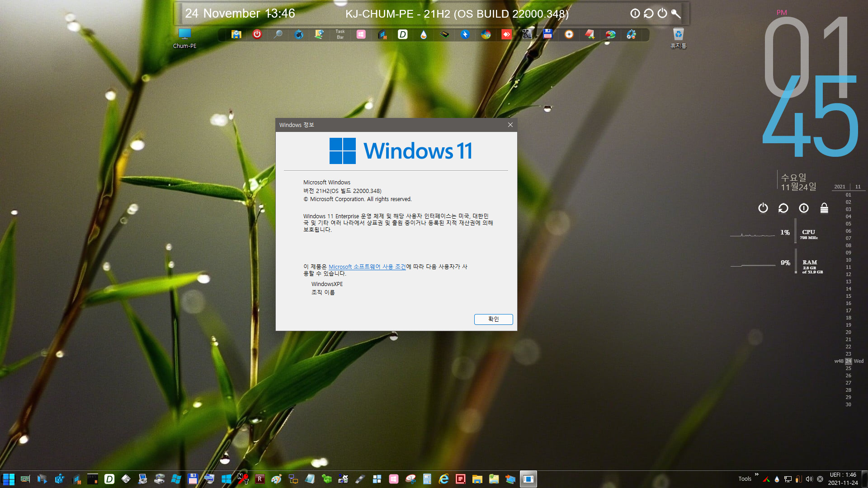Click the 확인 button in Windows 정보
Viewport: 868px width, 488px height.
[x=493, y=319]
